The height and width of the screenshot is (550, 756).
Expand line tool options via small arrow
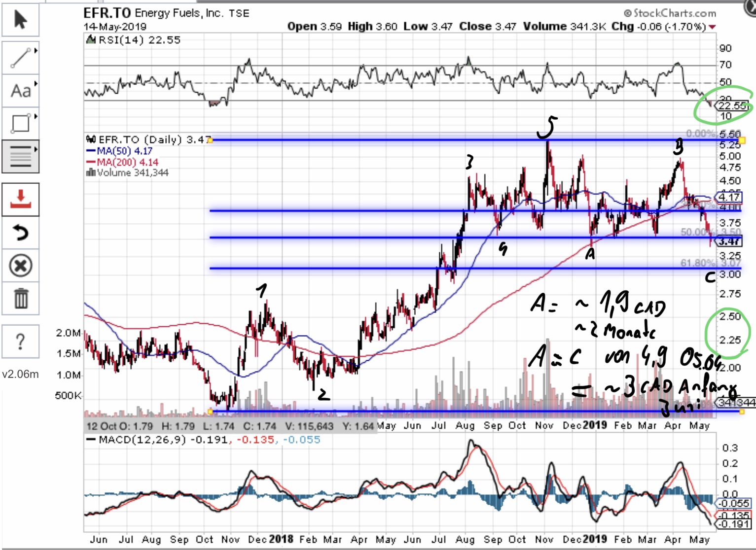36,51
